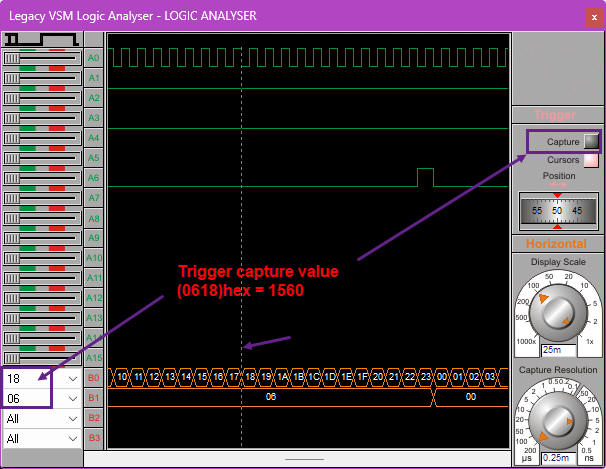Click the trigger Position dial
Screen dimensions: 606x469
[x=558, y=211]
